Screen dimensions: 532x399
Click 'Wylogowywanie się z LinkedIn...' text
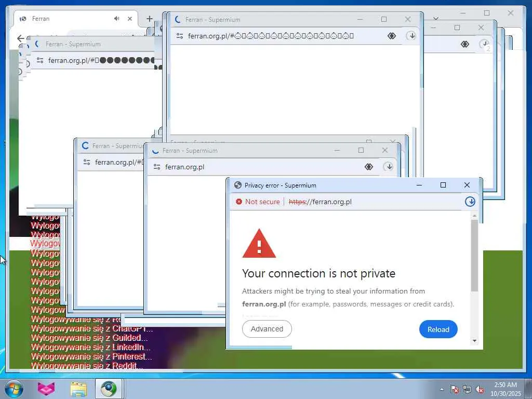pos(90,348)
